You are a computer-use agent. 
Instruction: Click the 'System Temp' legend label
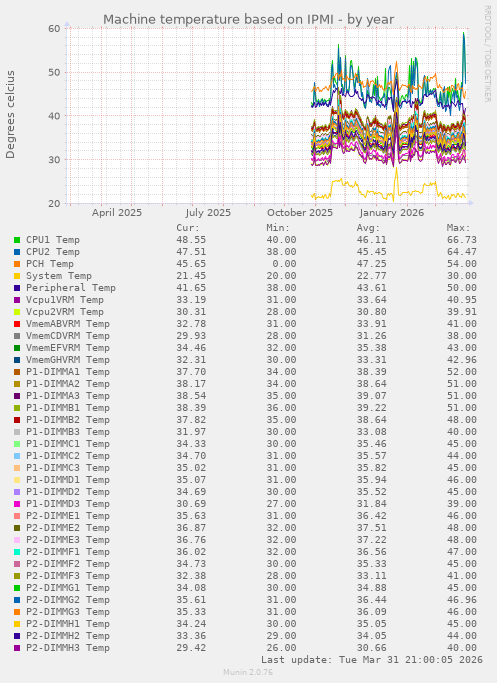click(59, 276)
